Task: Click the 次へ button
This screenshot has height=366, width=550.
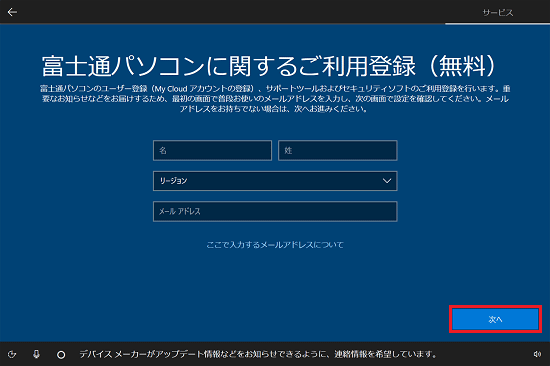Action: click(x=495, y=319)
